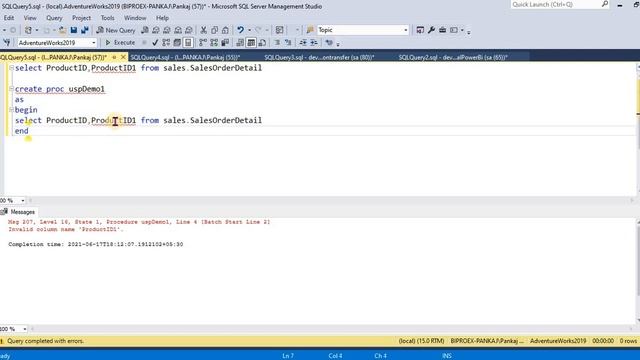Collapse the first select statement region
Image resolution: width=640 pixels, height=360 pixels.
pos(11,68)
